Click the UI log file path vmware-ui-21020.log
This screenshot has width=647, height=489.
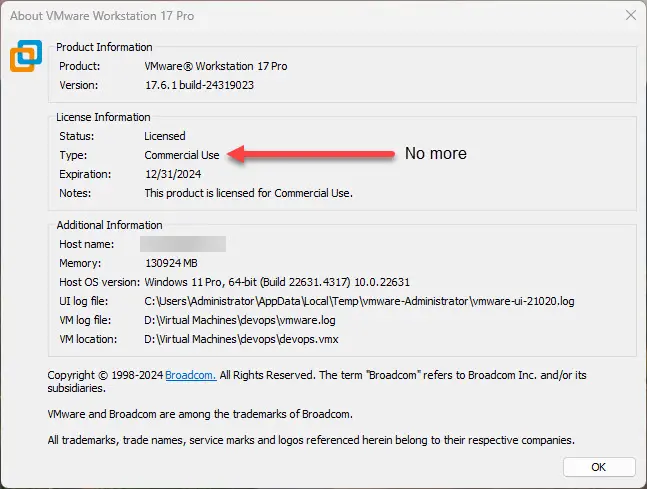click(359, 301)
